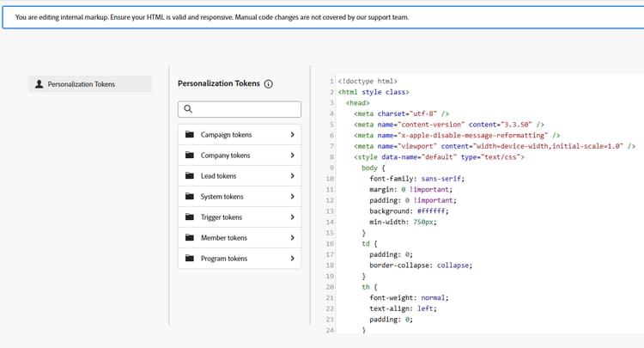Expand Company tokens with its chevron
The width and height of the screenshot is (644, 348).
click(292, 156)
